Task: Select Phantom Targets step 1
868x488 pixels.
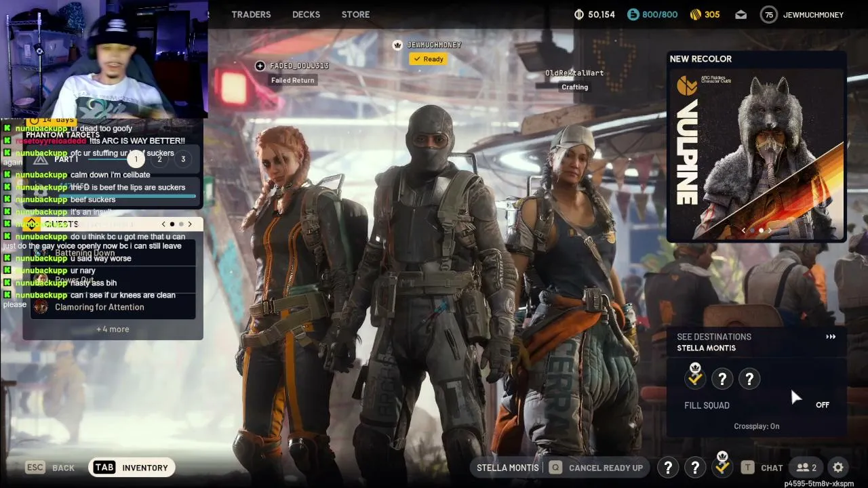Action: pyautogui.click(x=136, y=159)
